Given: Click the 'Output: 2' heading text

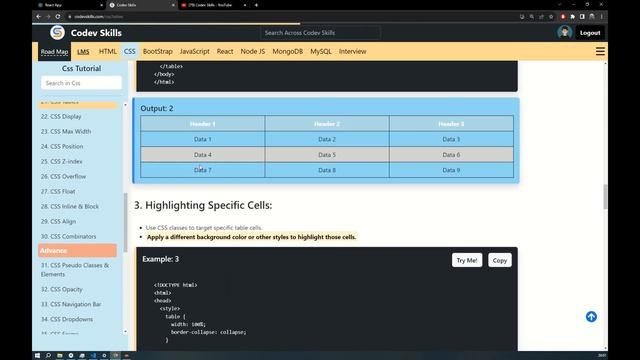Looking at the screenshot, I should click(157, 108).
